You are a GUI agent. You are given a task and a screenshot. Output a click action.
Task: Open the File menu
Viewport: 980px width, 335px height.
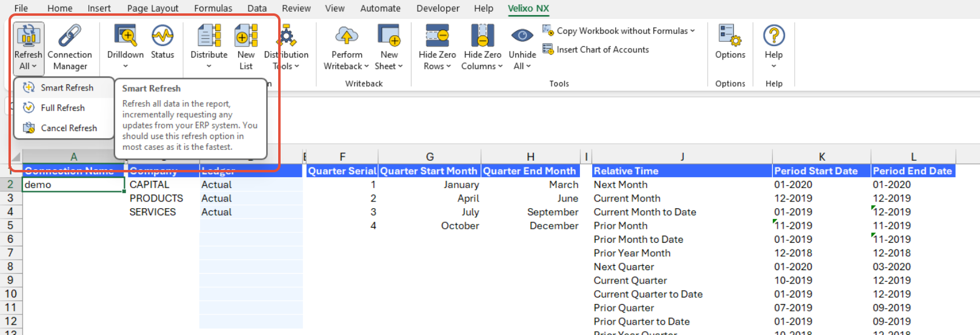pyautogui.click(x=21, y=8)
